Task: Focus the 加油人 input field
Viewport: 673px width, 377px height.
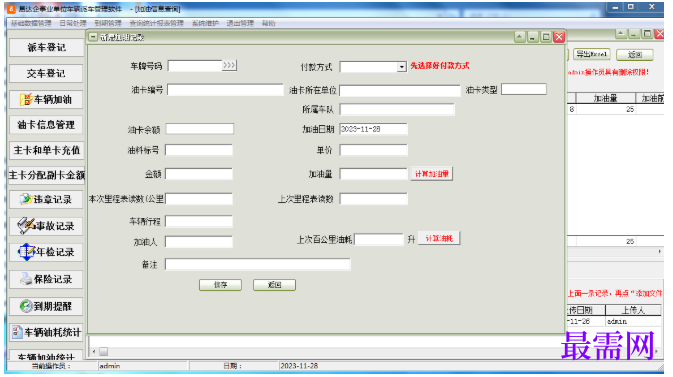Action: point(199,242)
